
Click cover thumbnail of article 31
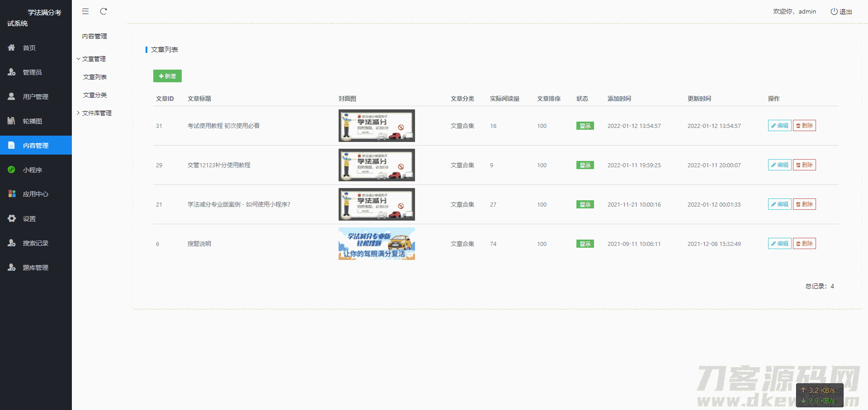[377, 126]
